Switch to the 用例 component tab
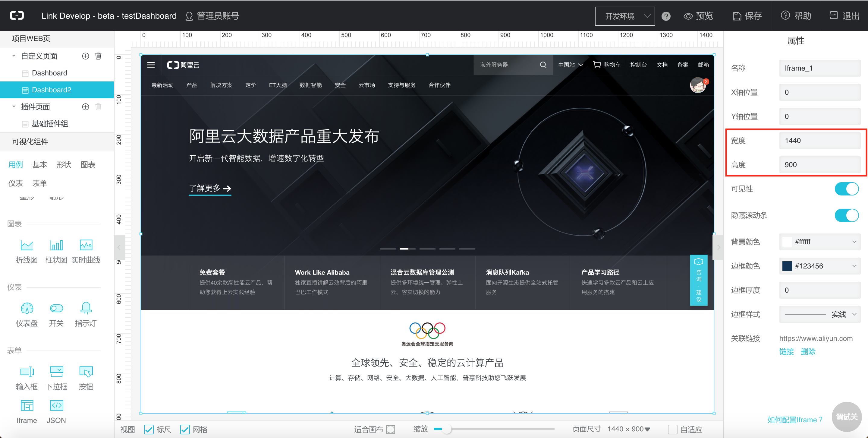Image resolution: width=868 pixels, height=438 pixels. (x=15, y=164)
